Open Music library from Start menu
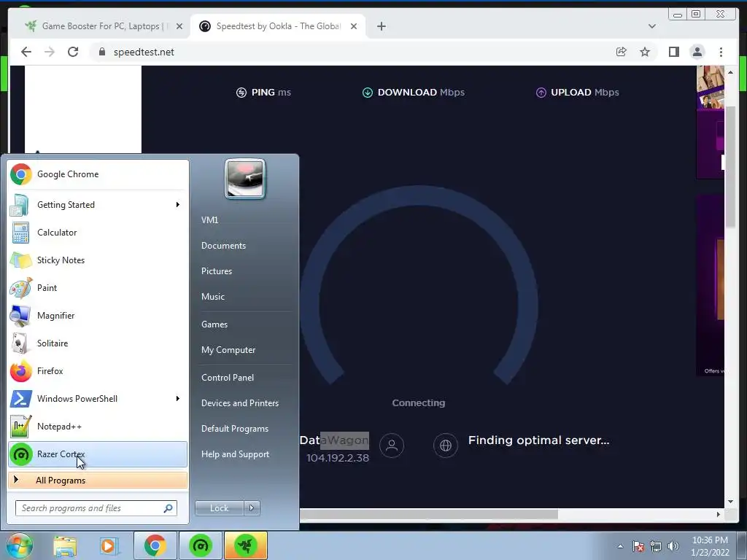The height and width of the screenshot is (560, 747). [213, 297]
